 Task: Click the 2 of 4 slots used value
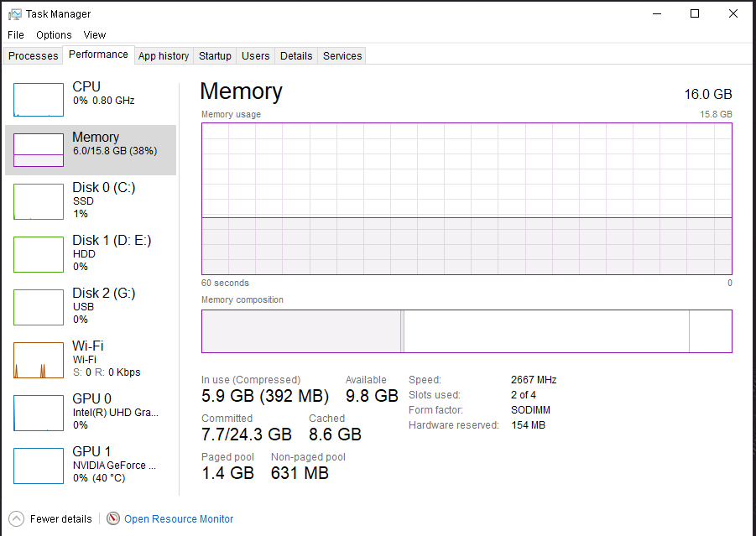point(524,395)
